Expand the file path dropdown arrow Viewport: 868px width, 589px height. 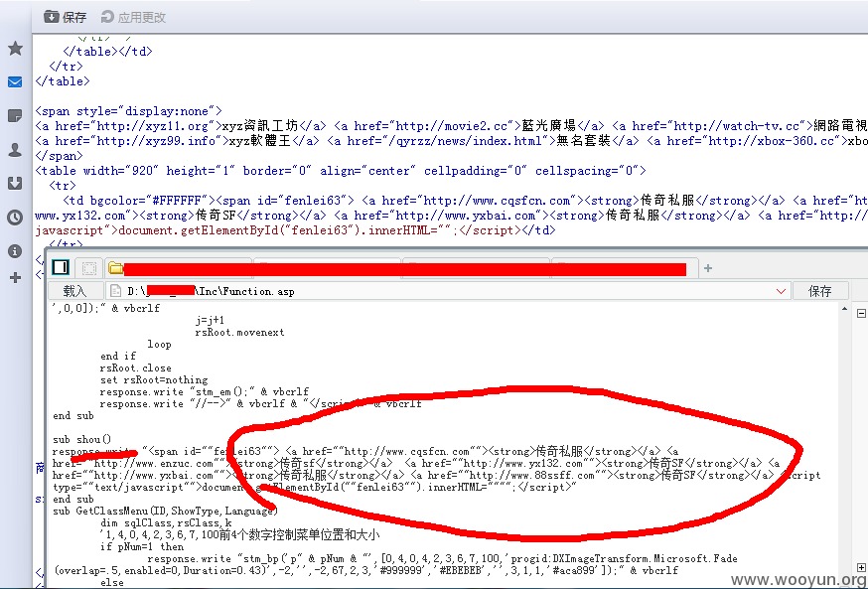(x=781, y=291)
